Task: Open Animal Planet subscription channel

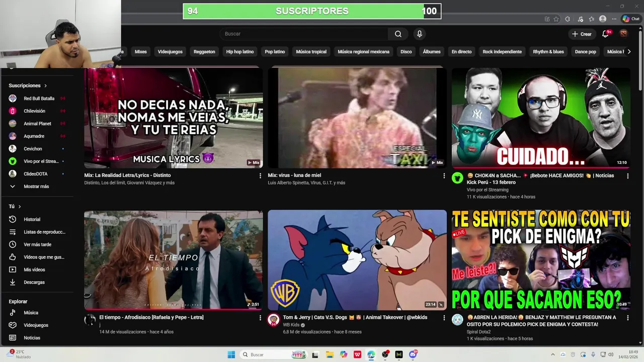Action: tap(37, 124)
